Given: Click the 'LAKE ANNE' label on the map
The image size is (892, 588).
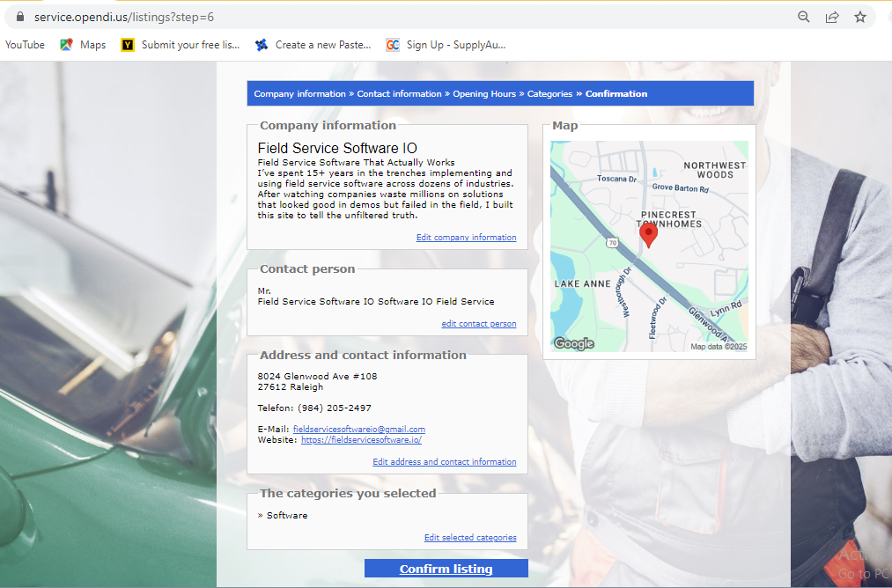Looking at the screenshot, I should point(583,283).
